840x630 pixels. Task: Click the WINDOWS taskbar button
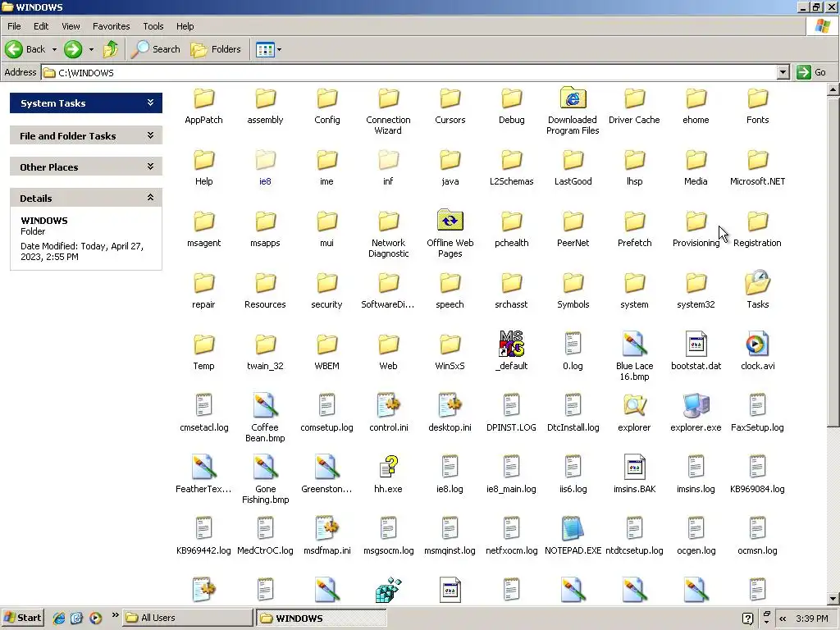pyautogui.click(x=321, y=618)
